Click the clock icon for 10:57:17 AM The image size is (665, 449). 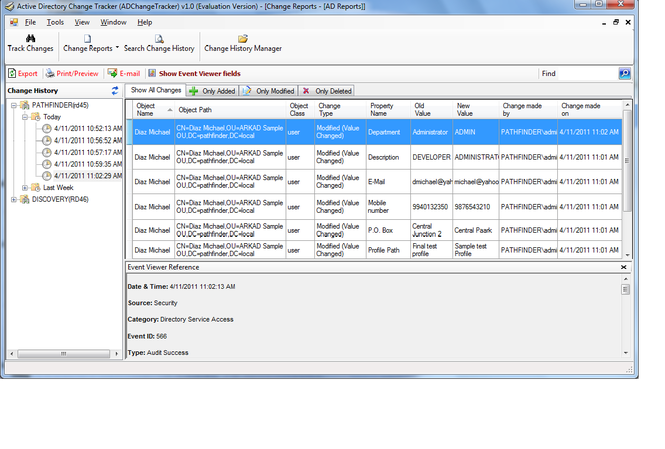coord(47,152)
